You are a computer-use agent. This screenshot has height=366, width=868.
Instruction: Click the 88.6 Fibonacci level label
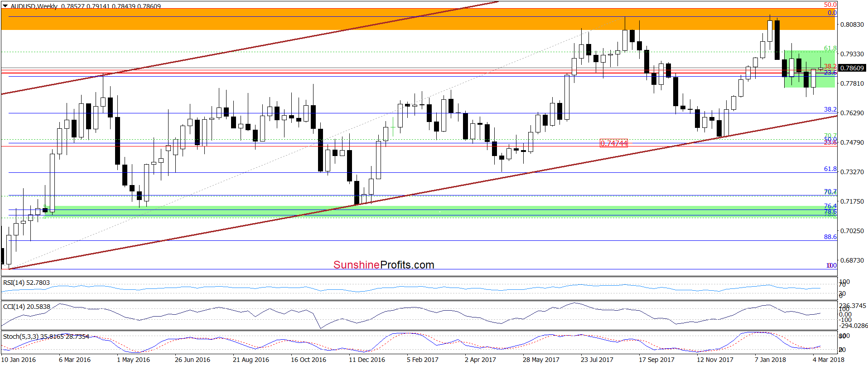click(x=830, y=237)
